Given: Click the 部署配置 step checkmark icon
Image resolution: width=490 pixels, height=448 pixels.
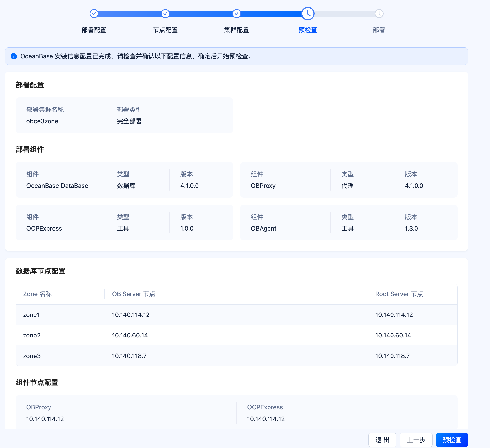Looking at the screenshot, I should tap(94, 14).
